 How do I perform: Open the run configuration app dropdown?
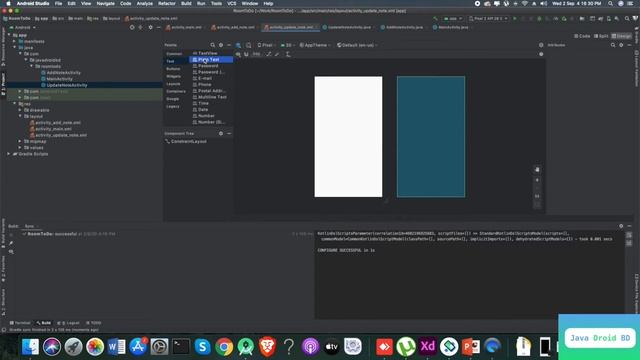tap(453, 19)
